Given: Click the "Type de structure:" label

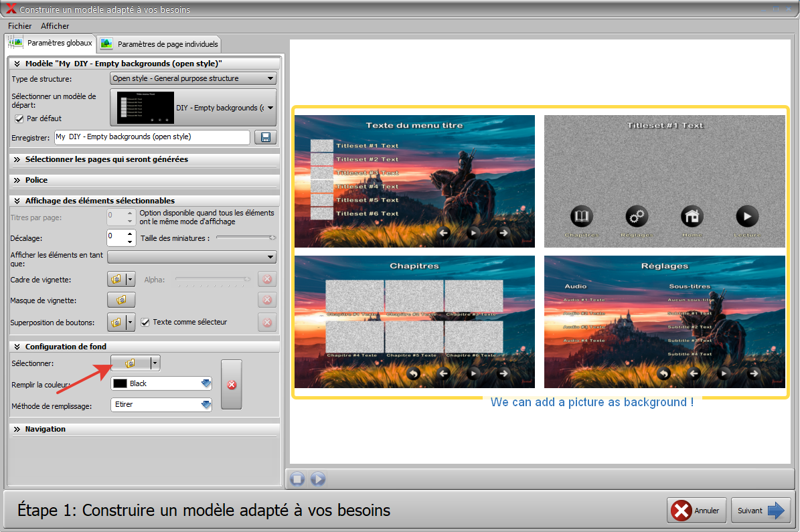Looking at the screenshot, I should pyautogui.click(x=42, y=79).
